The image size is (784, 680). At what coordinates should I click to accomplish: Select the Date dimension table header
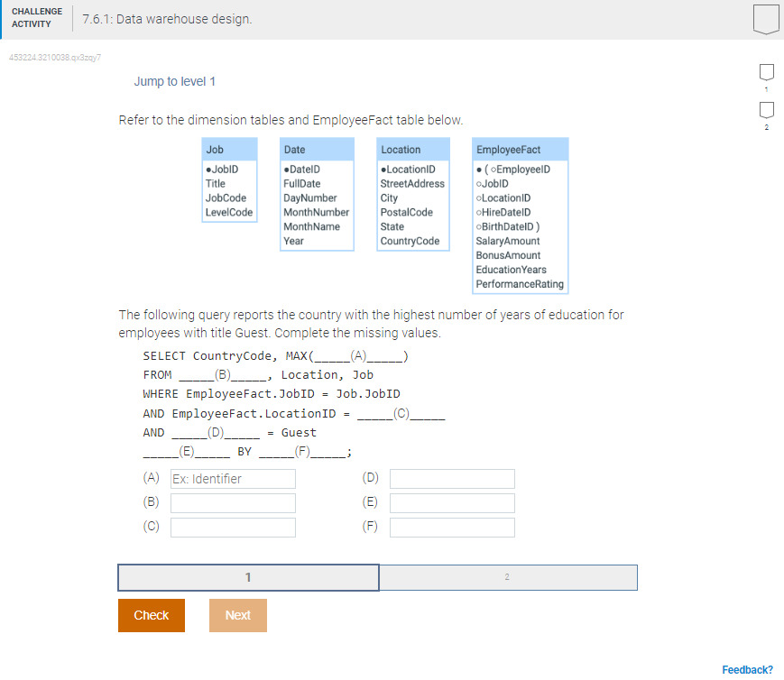[316, 149]
